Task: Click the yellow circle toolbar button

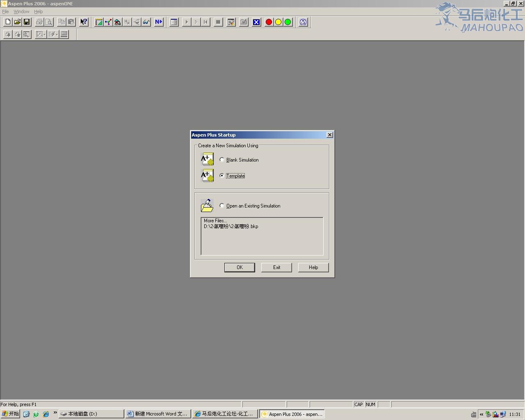Action: (x=278, y=22)
